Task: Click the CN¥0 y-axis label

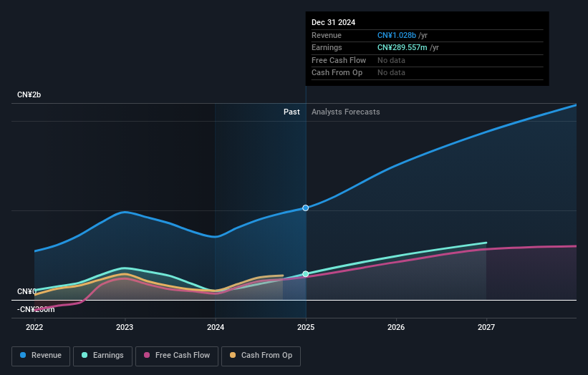Action: (26, 291)
